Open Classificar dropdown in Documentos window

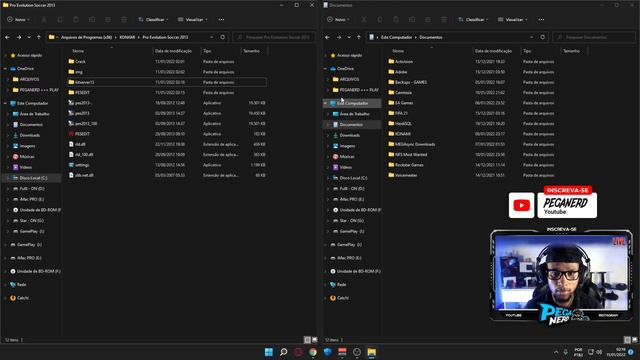coord(473,20)
